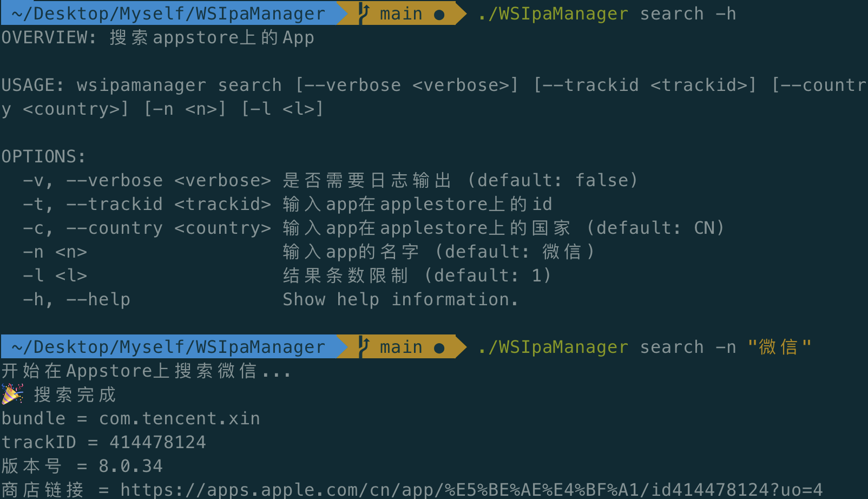Click the dirty-status dot in first prompt

[439, 15]
